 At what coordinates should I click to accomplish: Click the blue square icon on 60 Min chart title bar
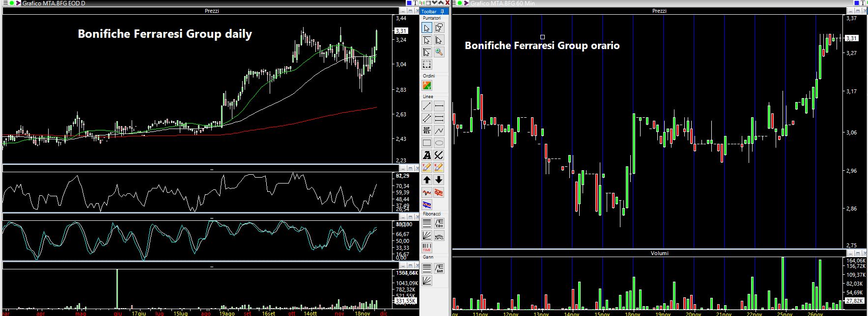pos(857,3)
